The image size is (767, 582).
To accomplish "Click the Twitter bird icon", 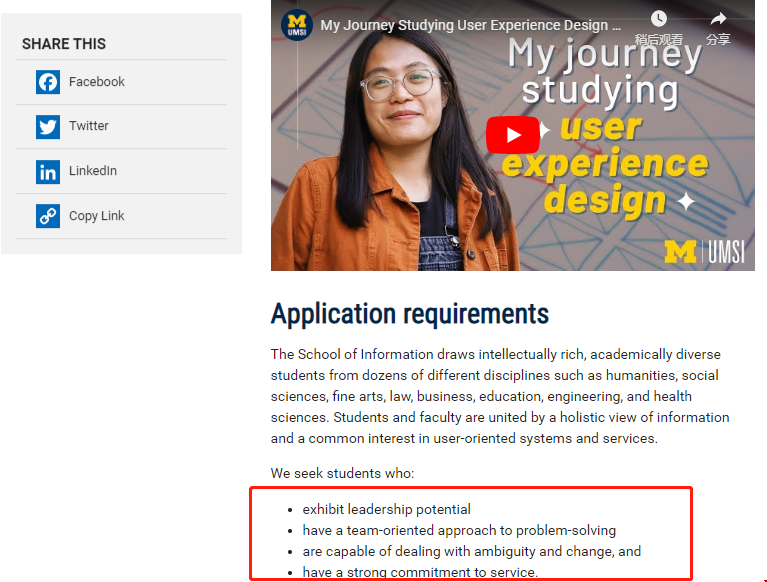I will click(48, 127).
